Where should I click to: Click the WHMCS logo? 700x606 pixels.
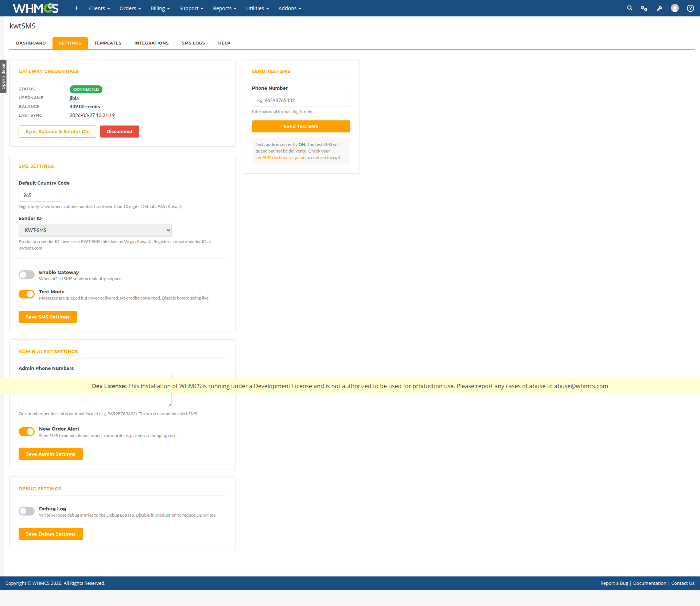[35, 8]
